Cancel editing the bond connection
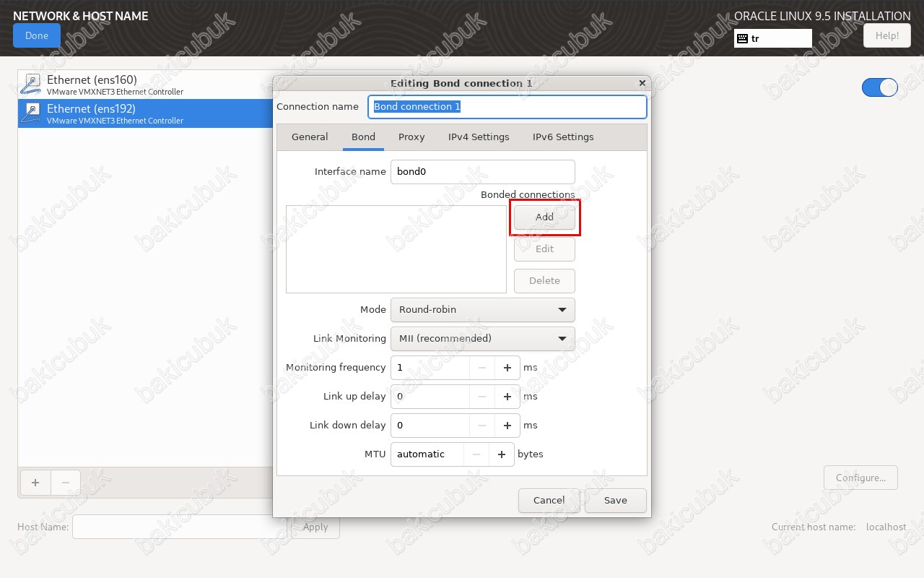The height and width of the screenshot is (578, 924). (549, 500)
